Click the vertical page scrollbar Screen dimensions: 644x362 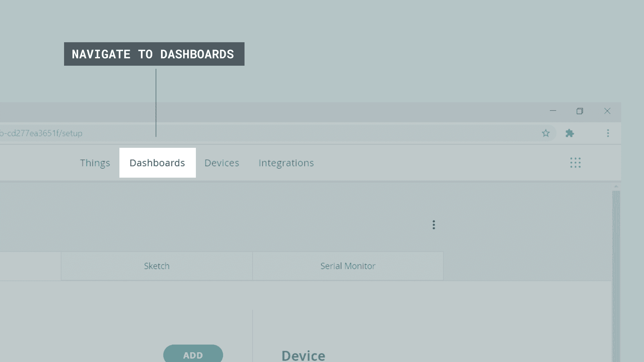click(616, 268)
